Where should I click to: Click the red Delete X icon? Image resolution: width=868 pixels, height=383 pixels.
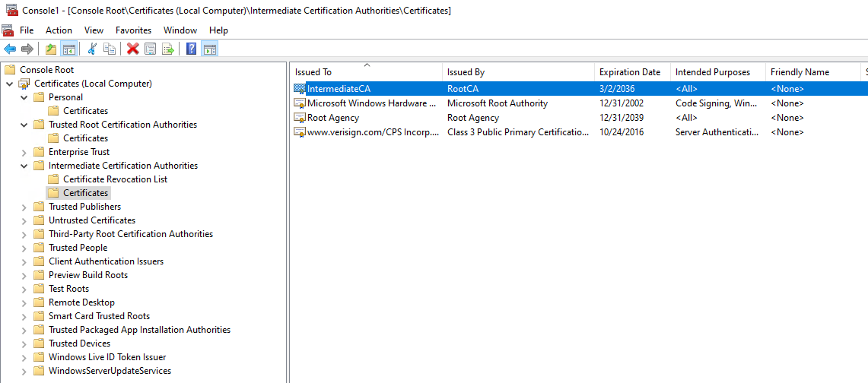pyautogui.click(x=133, y=49)
